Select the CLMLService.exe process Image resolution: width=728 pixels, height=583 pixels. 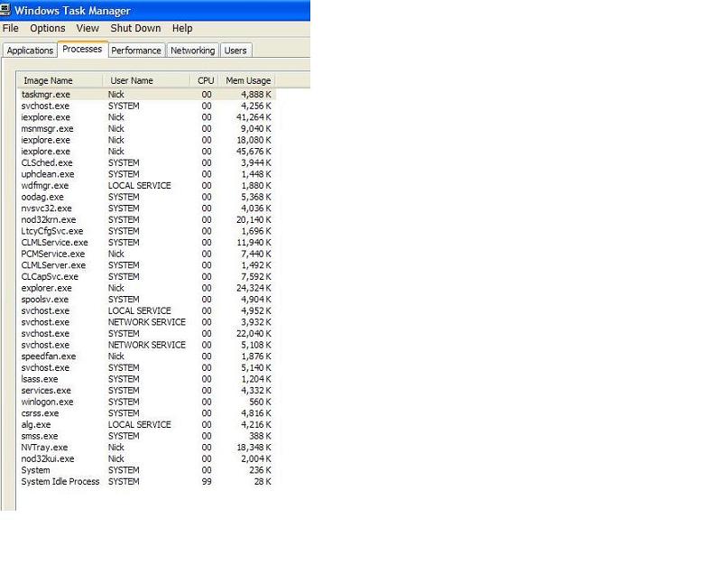click(147, 243)
